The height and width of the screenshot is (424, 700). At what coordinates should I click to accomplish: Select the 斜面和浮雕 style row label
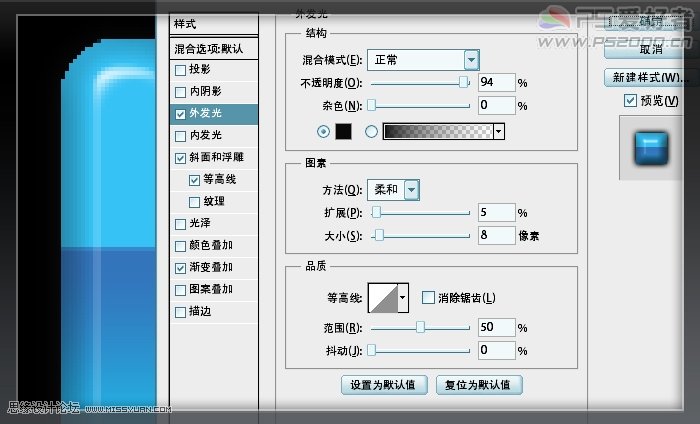[217, 158]
